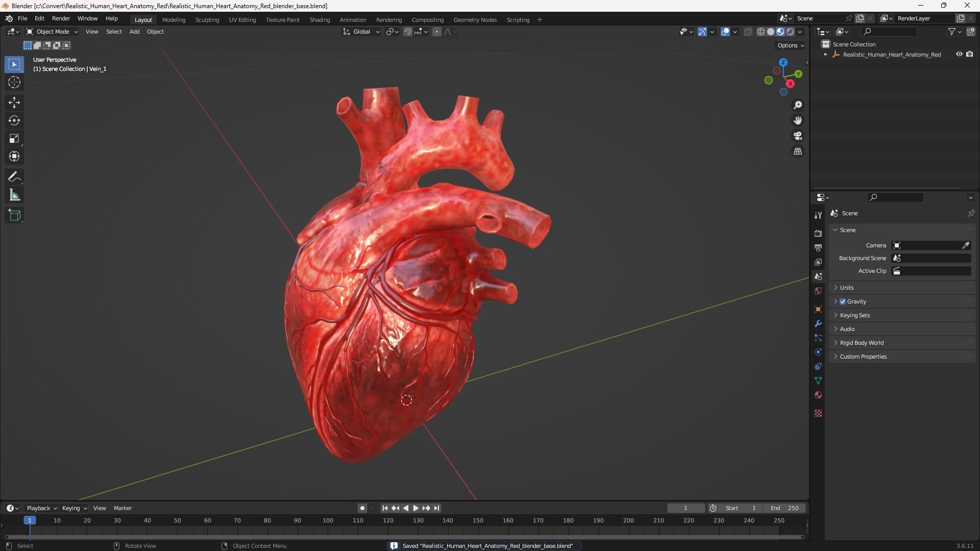This screenshot has height=551, width=980.
Task: Switch to rendered viewport shading
Action: (x=790, y=32)
